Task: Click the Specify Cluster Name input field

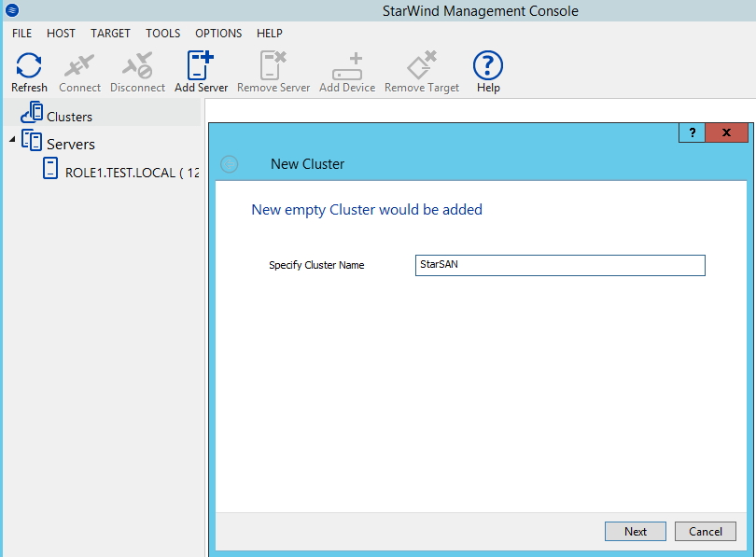Action: (560, 266)
